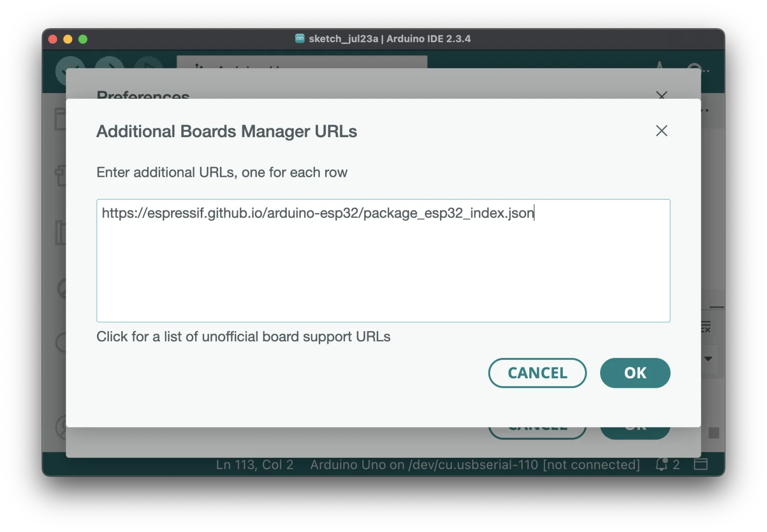Click the output panel dropdown arrow
The width and height of the screenshot is (767, 532).
coord(709,359)
